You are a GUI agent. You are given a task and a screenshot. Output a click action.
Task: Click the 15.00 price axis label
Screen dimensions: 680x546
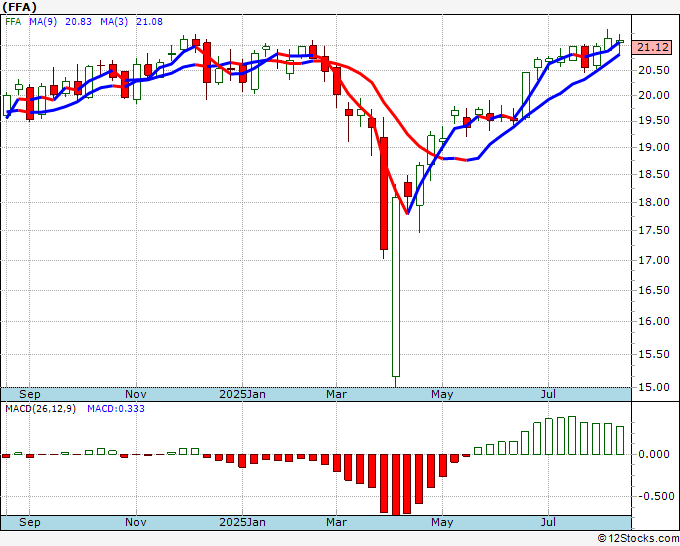point(654,387)
